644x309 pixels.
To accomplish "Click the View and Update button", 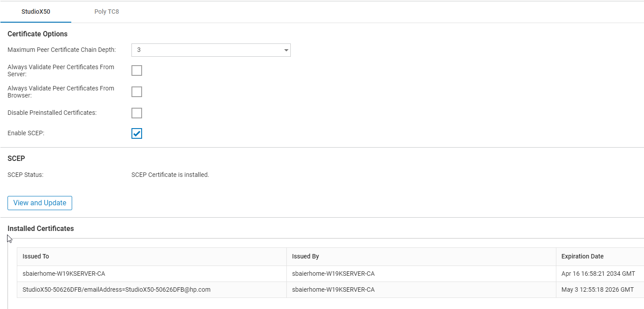I will click(x=39, y=203).
